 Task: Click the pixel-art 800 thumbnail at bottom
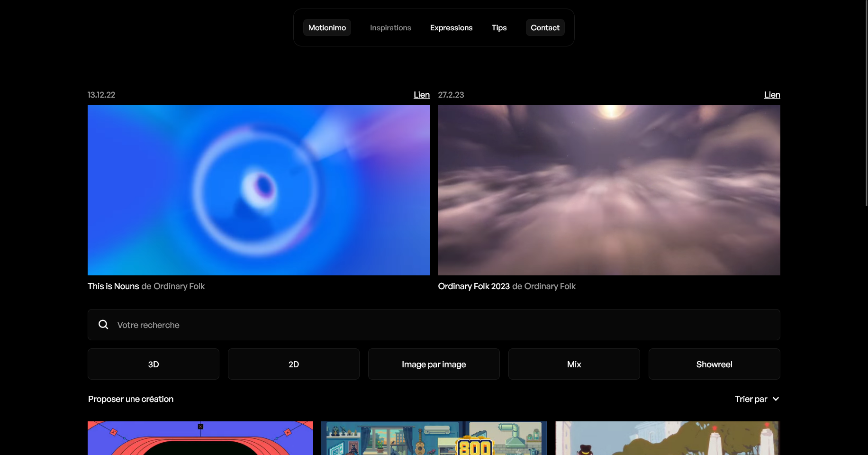[434, 438]
